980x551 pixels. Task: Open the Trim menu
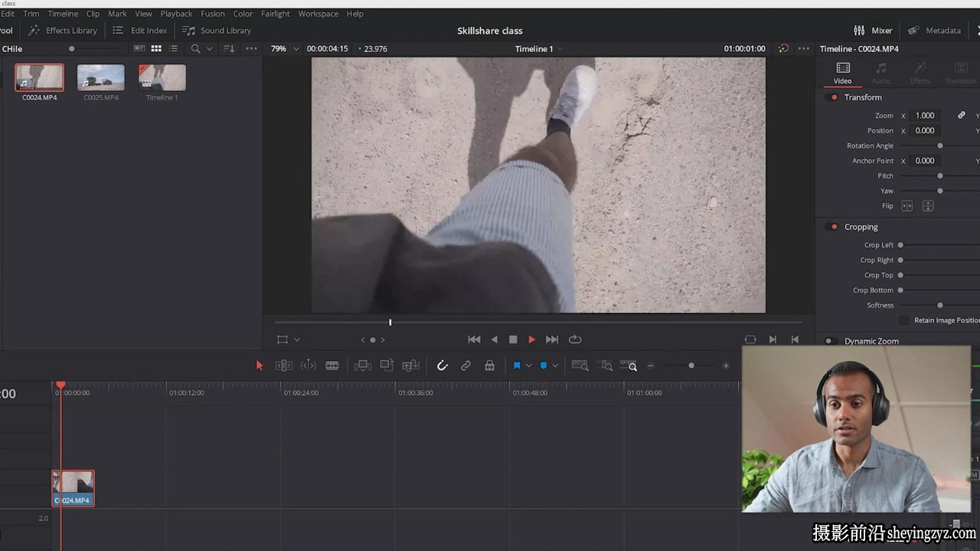coord(31,14)
